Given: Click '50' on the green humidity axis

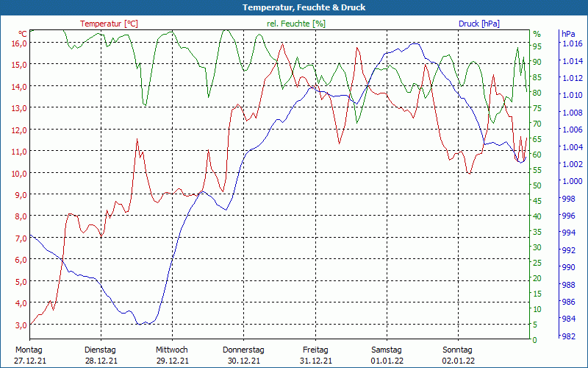Looking at the screenshot, I should click(x=537, y=185).
